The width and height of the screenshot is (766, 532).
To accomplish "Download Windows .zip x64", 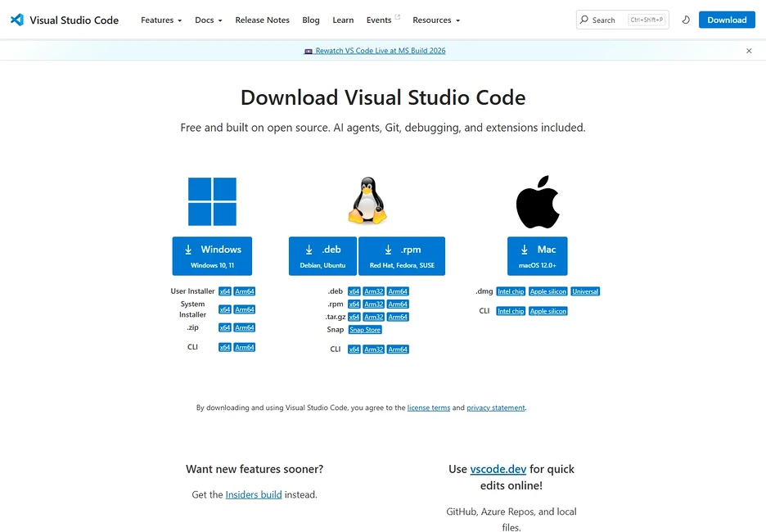I will [225, 328].
